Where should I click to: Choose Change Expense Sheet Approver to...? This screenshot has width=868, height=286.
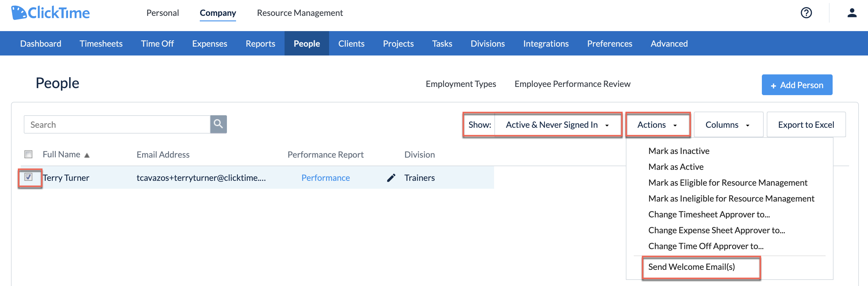tap(716, 230)
